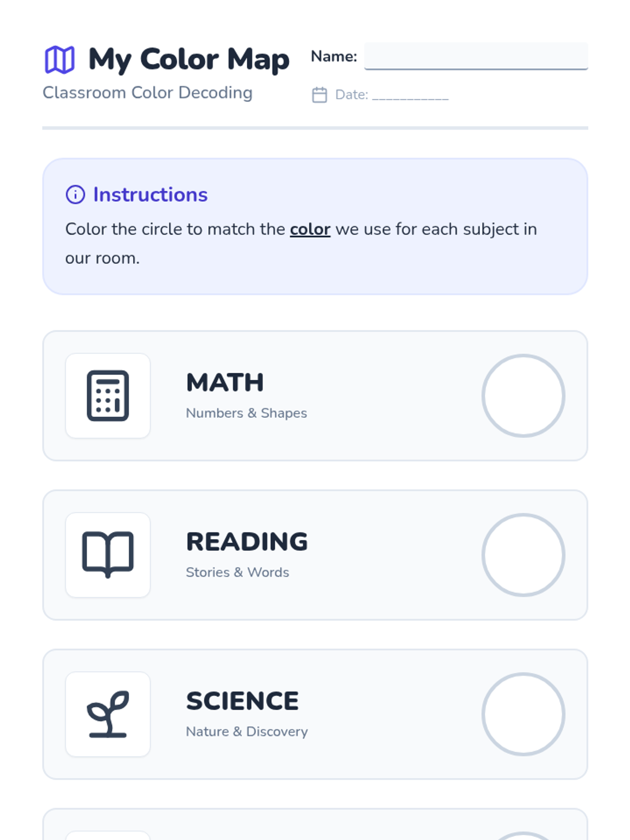This screenshot has height=840, width=630.
Task: Click the Nature & Discovery subtitle
Action: click(247, 731)
